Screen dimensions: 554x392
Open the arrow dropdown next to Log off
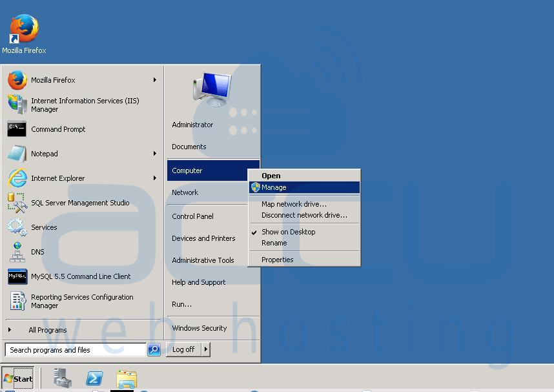[206, 349]
